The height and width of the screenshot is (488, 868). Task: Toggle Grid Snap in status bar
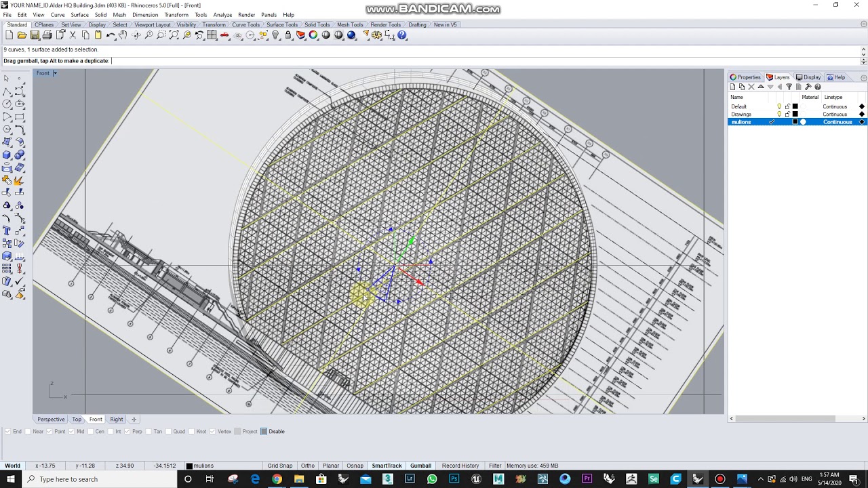click(x=279, y=466)
